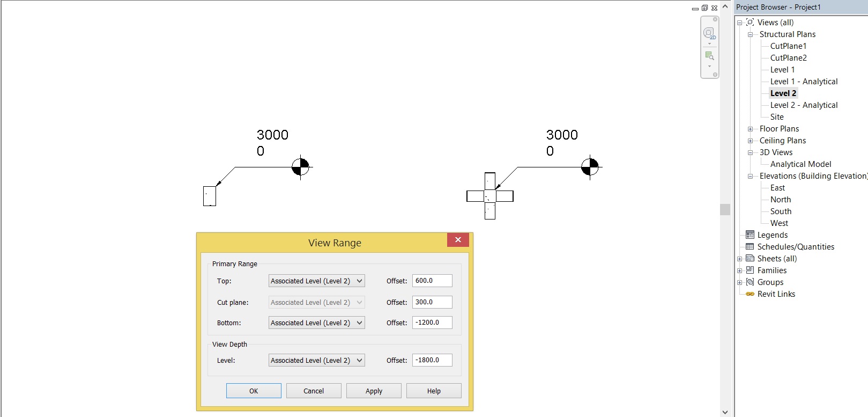Click the Top Offset field showing 600.0
The height and width of the screenshot is (417, 868).
(432, 281)
